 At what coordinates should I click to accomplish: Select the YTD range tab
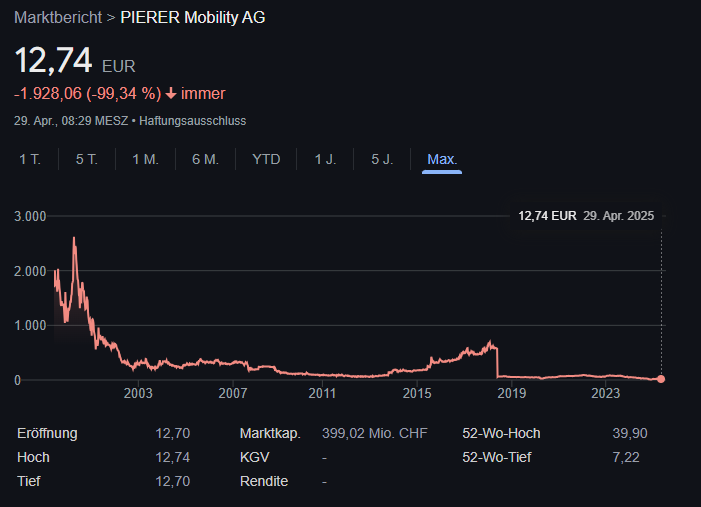[266, 159]
